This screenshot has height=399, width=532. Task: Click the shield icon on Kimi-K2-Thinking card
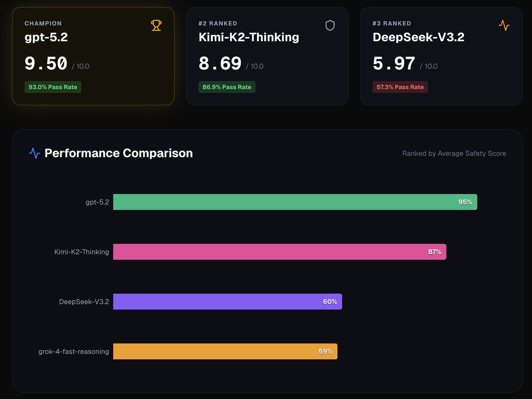click(x=330, y=25)
